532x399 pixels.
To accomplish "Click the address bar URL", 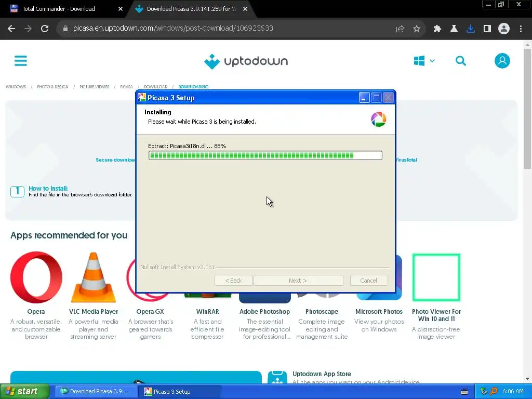I will pos(173,29).
